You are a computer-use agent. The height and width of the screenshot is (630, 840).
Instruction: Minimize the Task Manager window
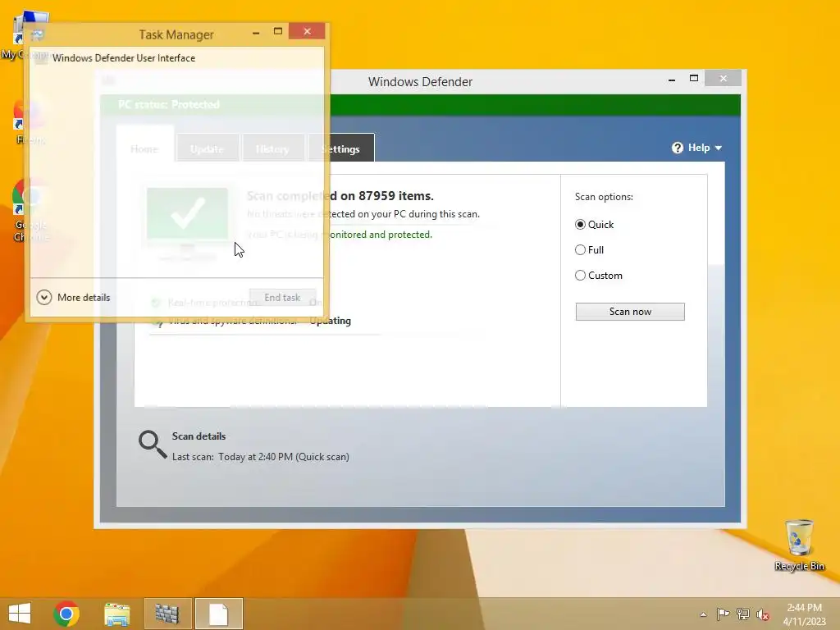point(256,33)
